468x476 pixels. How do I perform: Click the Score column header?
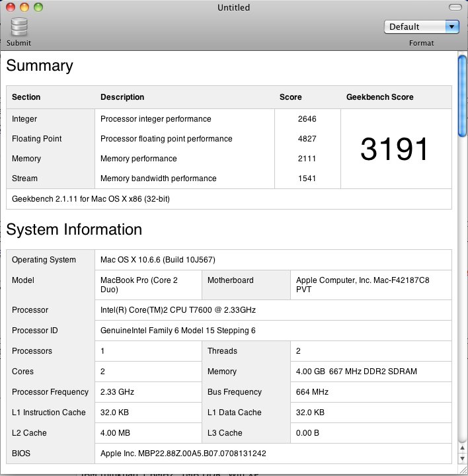(290, 97)
